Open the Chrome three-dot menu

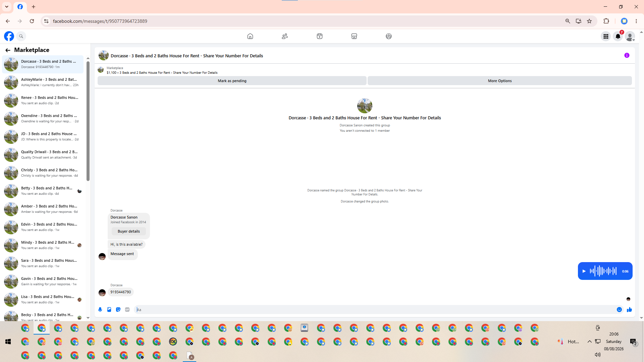tap(636, 21)
